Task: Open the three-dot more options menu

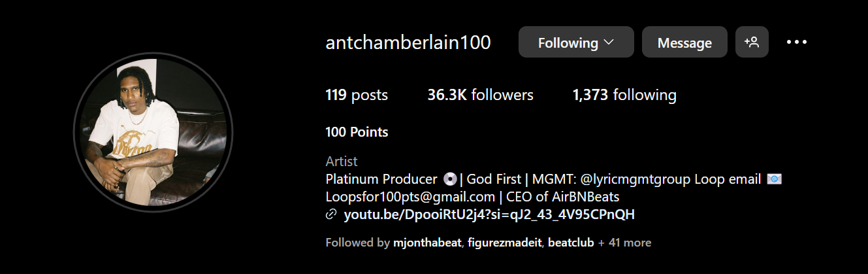Action: pos(797,43)
